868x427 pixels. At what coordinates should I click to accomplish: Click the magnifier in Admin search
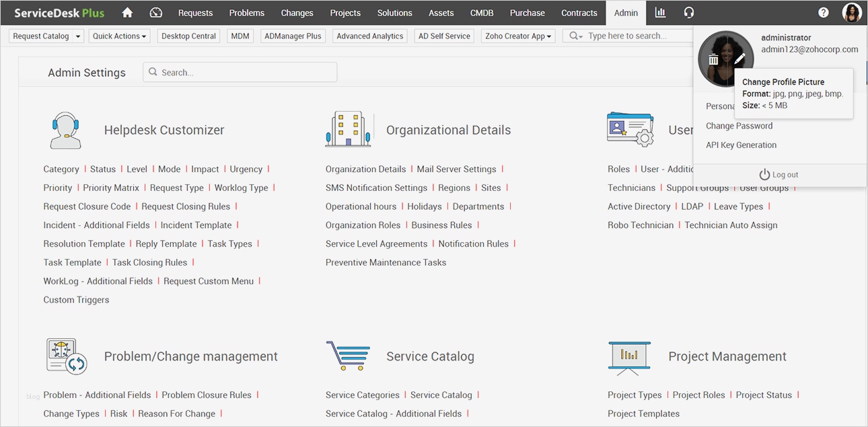click(x=153, y=72)
